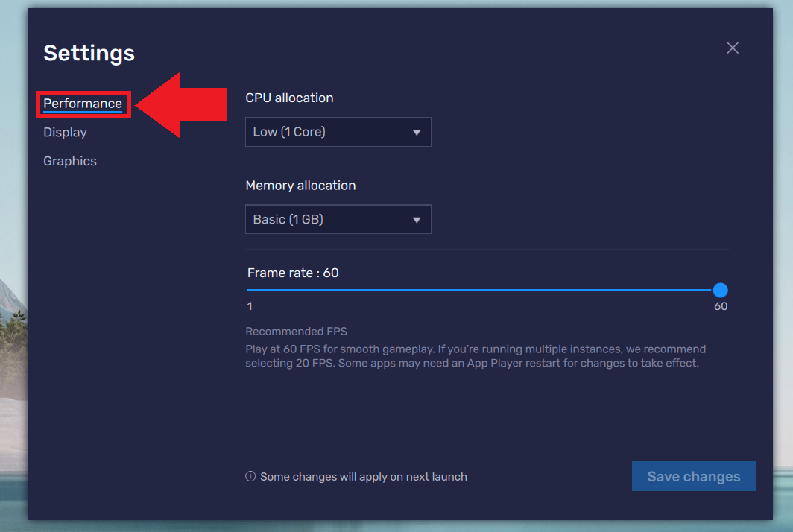793x532 pixels.
Task: Click Save changes
Action: 693,476
